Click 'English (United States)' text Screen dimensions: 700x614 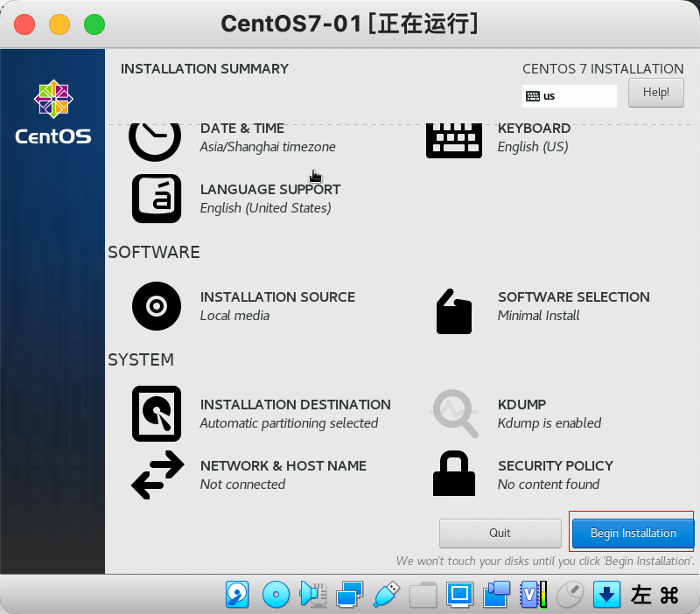266,208
